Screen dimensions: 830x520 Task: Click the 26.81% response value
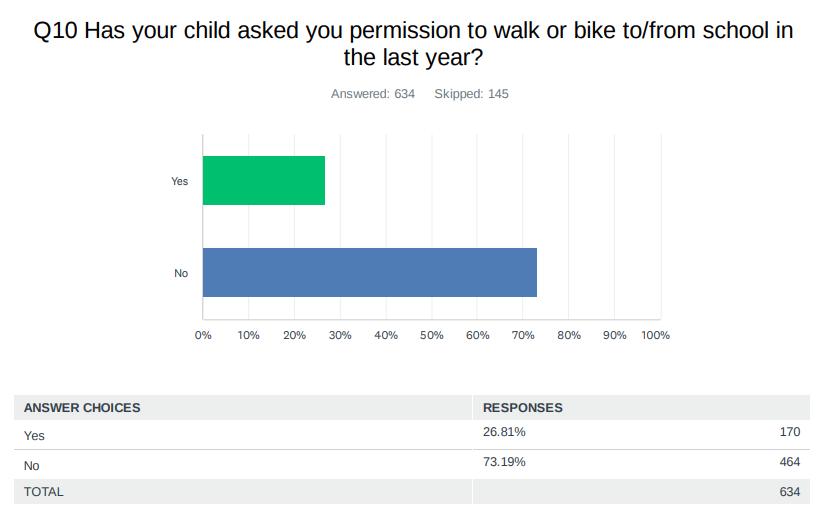tap(504, 432)
